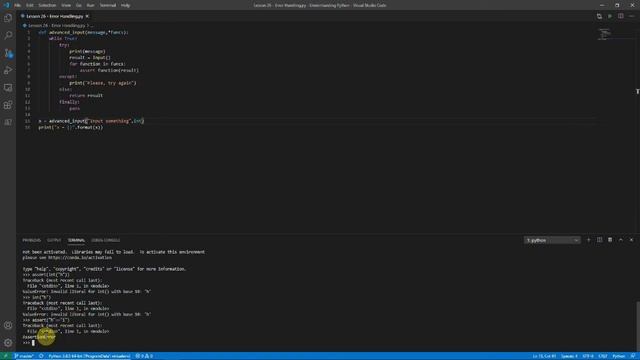640x360 pixels.
Task: Open the Selection menu
Action: 47,5
